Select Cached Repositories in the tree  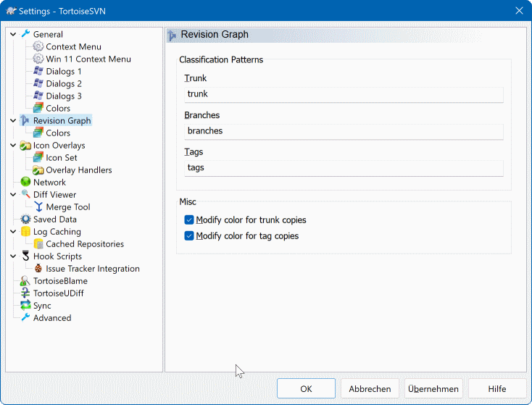click(85, 244)
